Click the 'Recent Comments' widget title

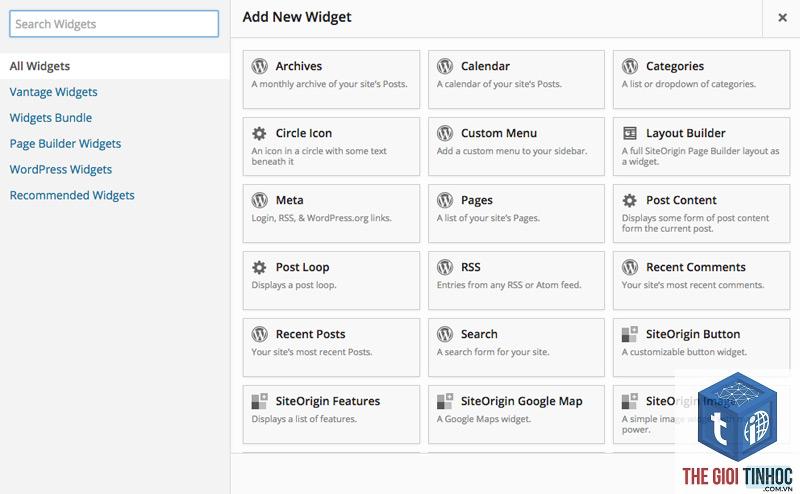click(x=696, y=267)
